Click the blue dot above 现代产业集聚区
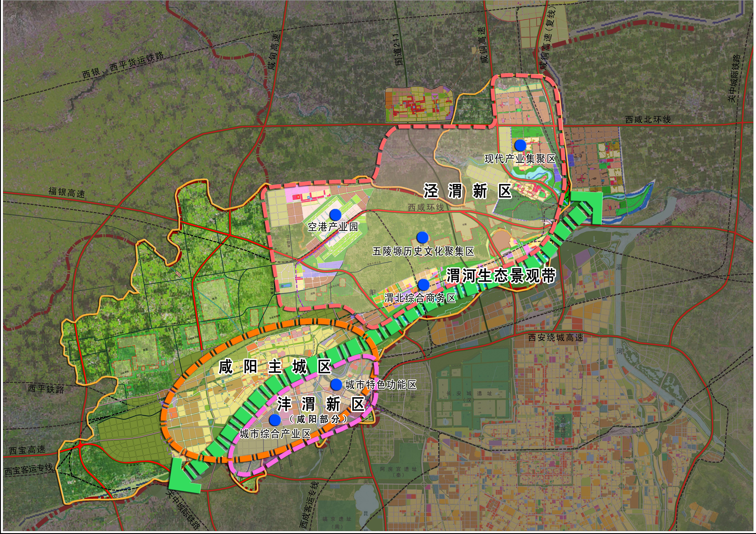The image size is (756, 534). tap(520, 145)
